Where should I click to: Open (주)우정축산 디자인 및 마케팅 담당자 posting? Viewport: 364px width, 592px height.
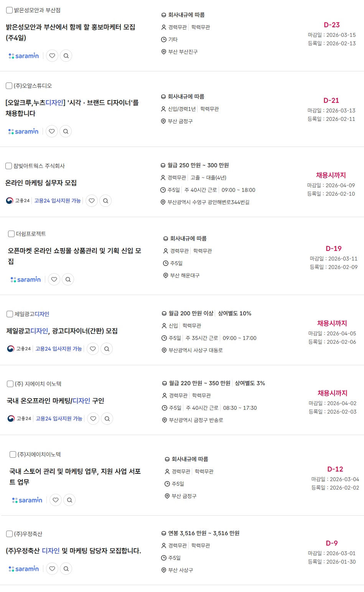coord(74,551)
